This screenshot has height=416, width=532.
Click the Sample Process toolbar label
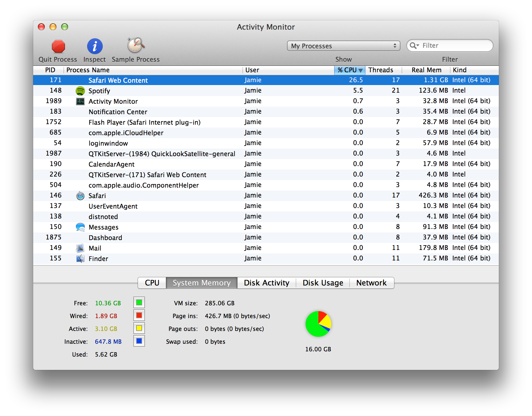[136, 59]
